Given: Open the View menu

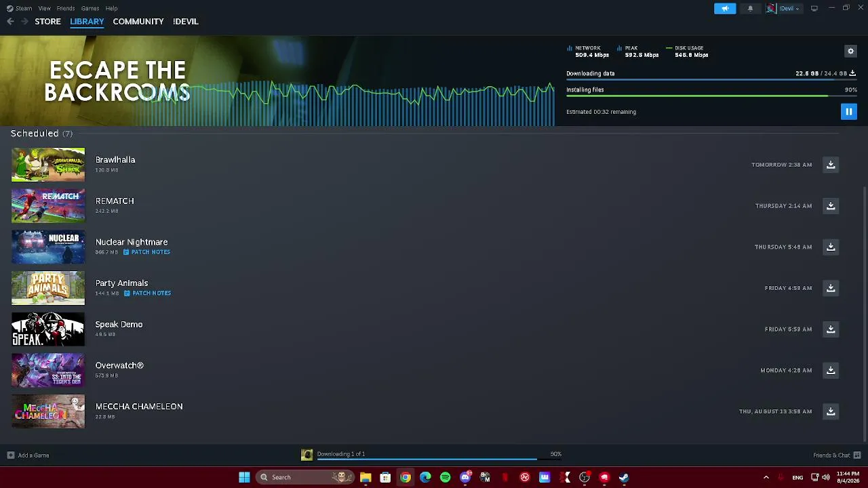Looking at the screenshot, I should pyautogui.click(x=44, y=8).
